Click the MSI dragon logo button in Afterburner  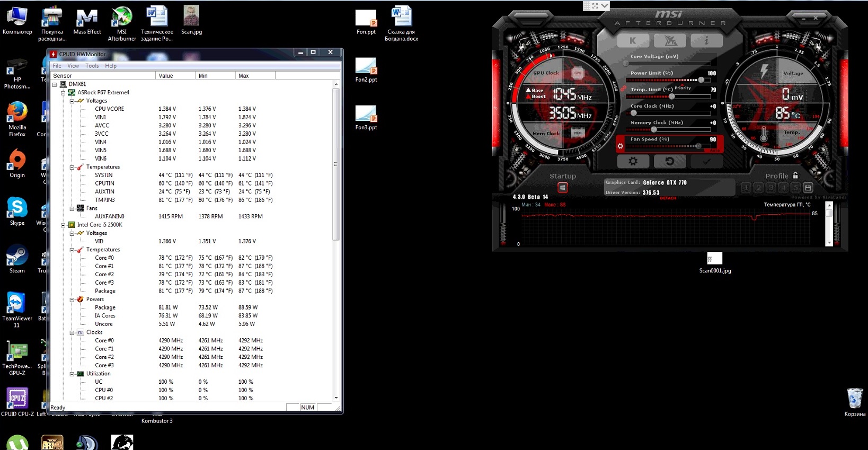(670, 41)
